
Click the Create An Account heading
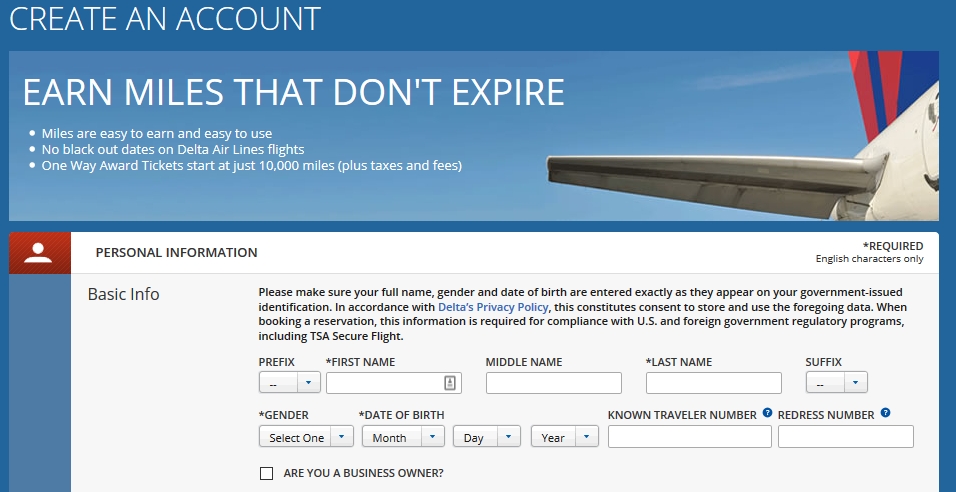coord(165,18)
